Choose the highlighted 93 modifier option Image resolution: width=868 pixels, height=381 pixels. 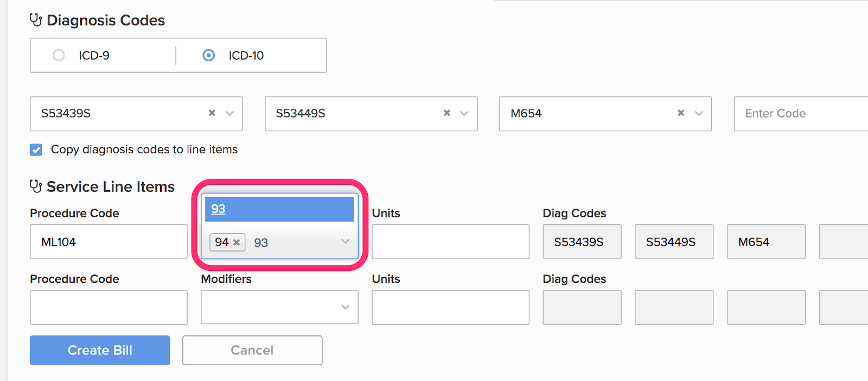click(279, 209)
